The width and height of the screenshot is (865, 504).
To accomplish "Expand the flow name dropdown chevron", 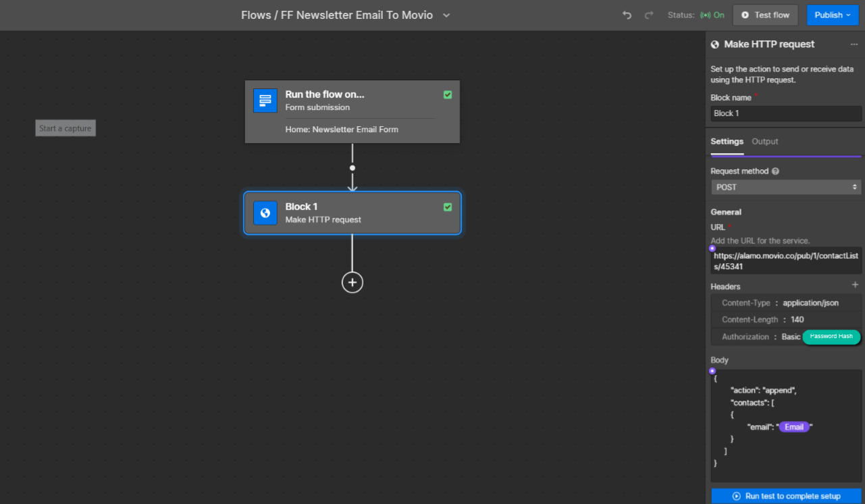I will [x=446, y=15].
